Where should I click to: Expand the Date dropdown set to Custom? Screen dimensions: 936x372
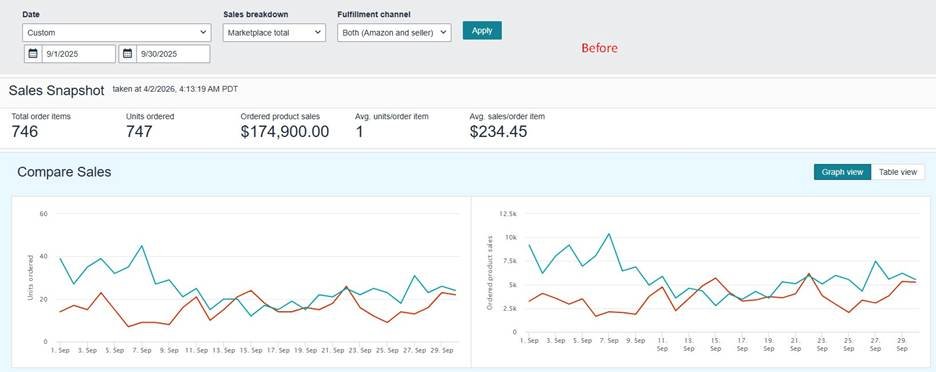116,33
